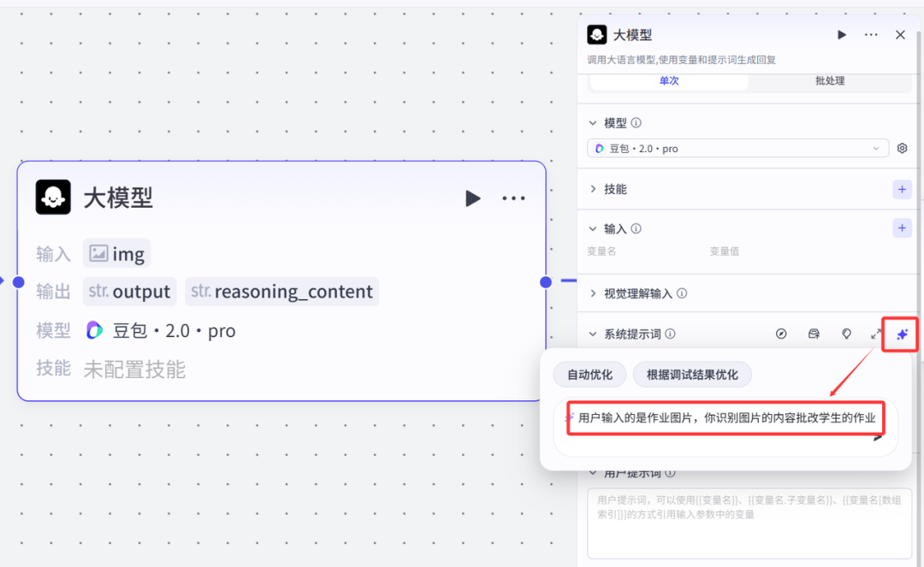This screenshot has width=924, height=567.
Task: Collapse the 系统提示词 section
Action: 593,334
